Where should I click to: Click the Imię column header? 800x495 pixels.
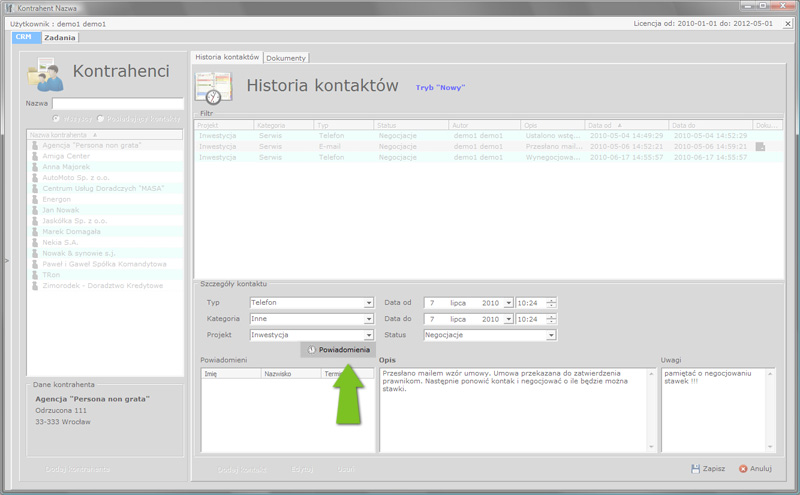[231, 374]
